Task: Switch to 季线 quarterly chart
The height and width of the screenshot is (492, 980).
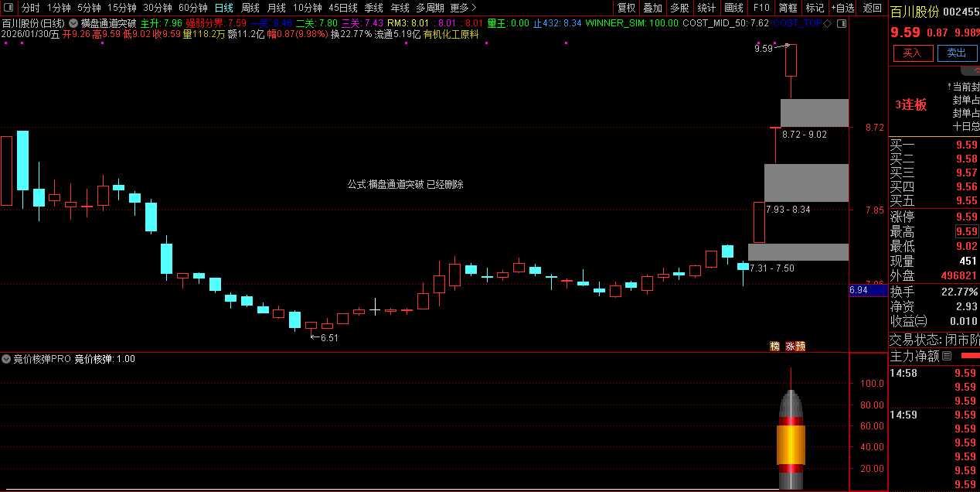Action: point(373,8)
